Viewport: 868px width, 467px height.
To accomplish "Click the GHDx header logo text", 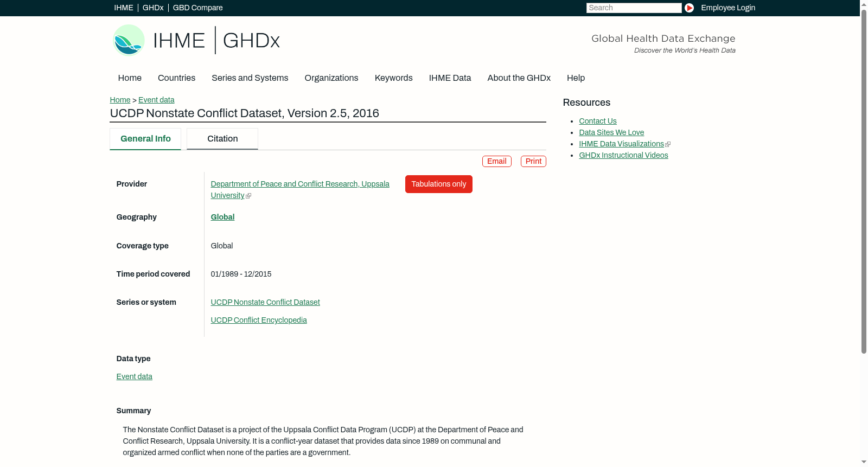I will point(251,41).
